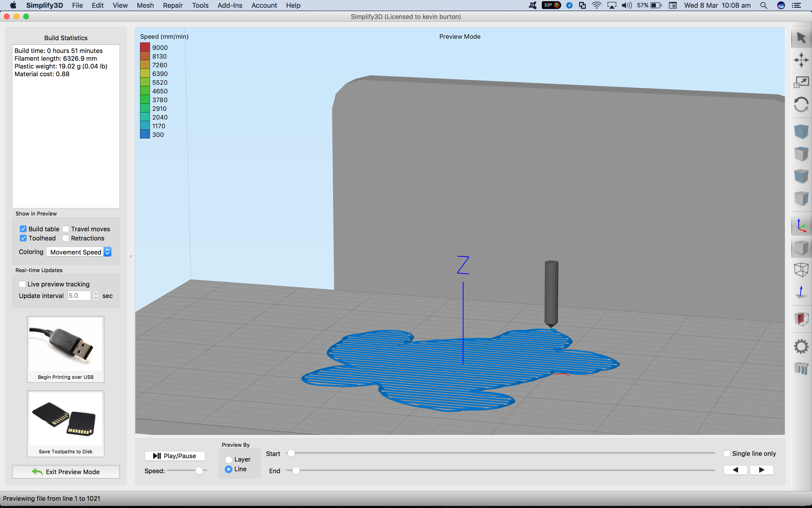
Task: Open the volume control in menu bar
Action: pyautogui.click(x=626, y=5)
